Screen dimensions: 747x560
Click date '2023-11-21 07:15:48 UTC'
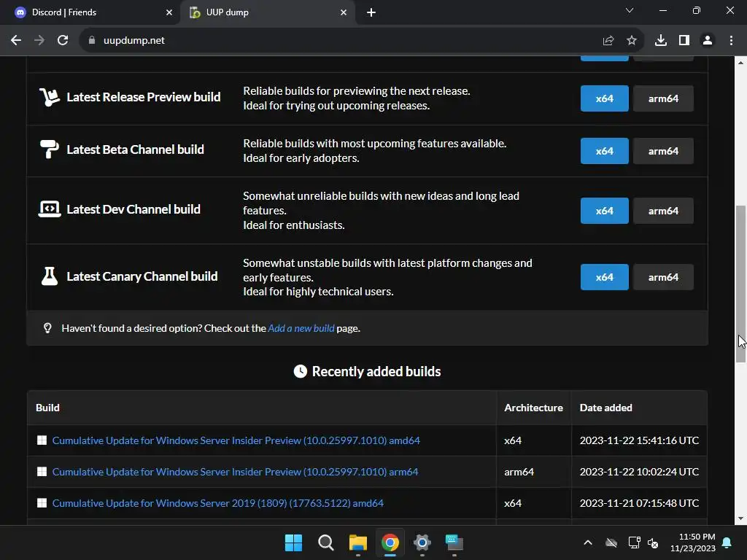point(639,503)
